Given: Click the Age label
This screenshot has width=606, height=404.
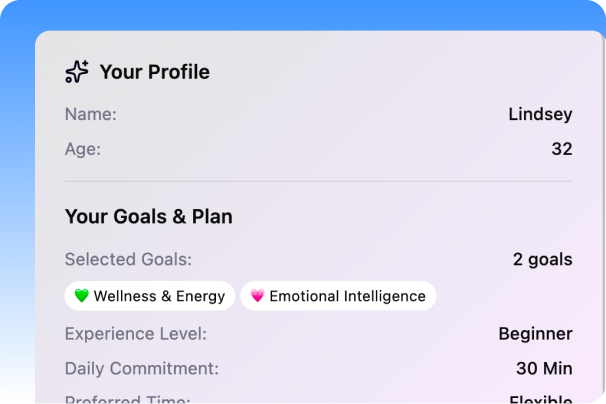Looking at the screenshot, I should tap(83, 149).
